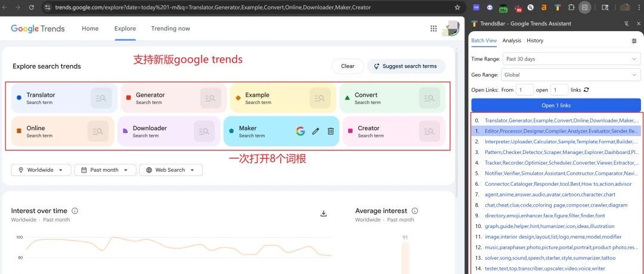
Task: Click the refresh icon beside Open Links
Action: [x=586, y=90]
